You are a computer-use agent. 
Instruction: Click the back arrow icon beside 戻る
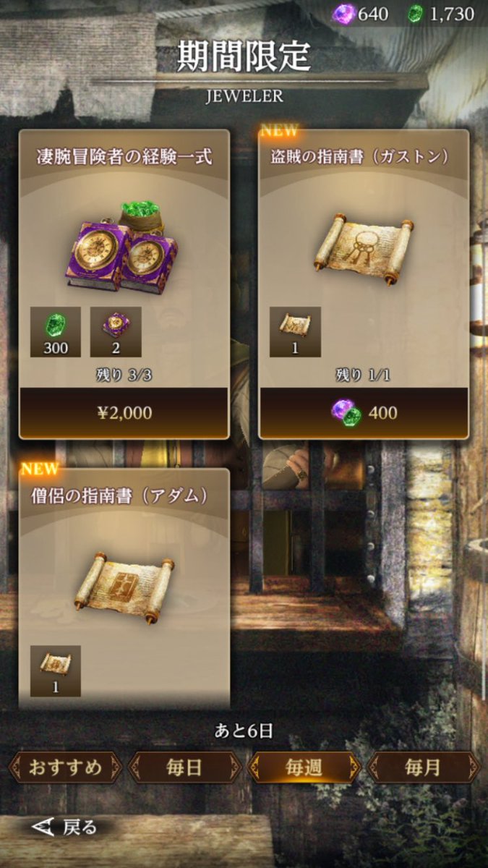(x=43, y=827)
